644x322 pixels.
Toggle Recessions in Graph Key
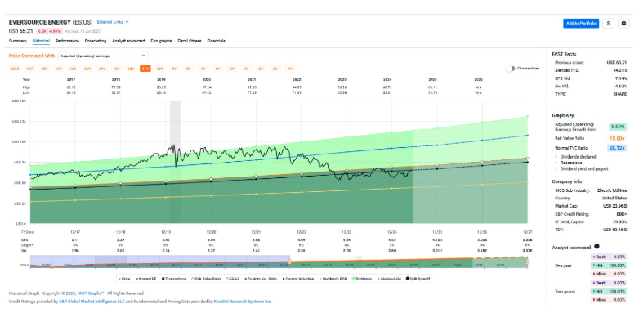pyautogui.click(x=569, y=163)
